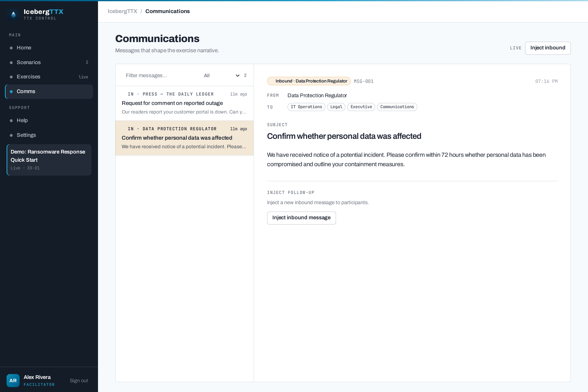The height and width of the screenshot is (392, 588).
Task: Click the MSG-001 identifier
Action: [x=363, y=81]
